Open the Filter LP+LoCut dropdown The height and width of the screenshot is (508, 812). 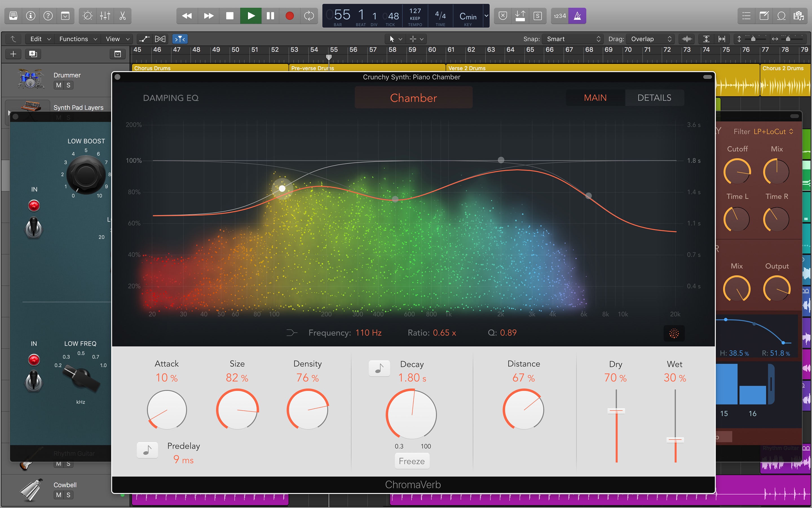[x=773, y=131]
